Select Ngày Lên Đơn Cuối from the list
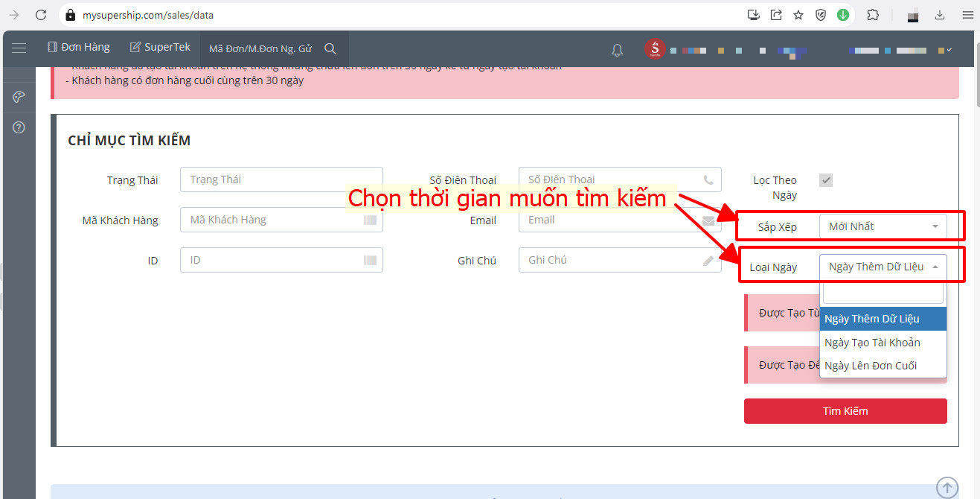 pos(874,365)
